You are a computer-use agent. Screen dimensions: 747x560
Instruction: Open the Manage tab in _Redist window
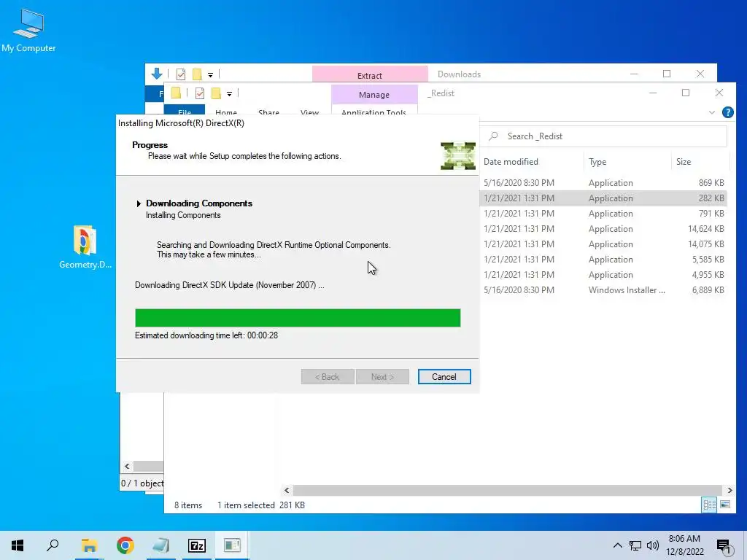(x=374, y=94)
